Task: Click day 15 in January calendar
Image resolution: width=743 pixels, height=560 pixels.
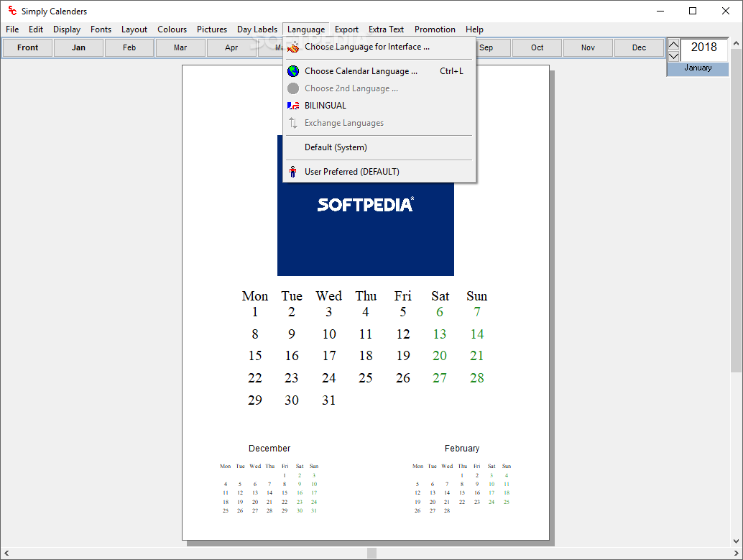Action: (x=255, y=356)
